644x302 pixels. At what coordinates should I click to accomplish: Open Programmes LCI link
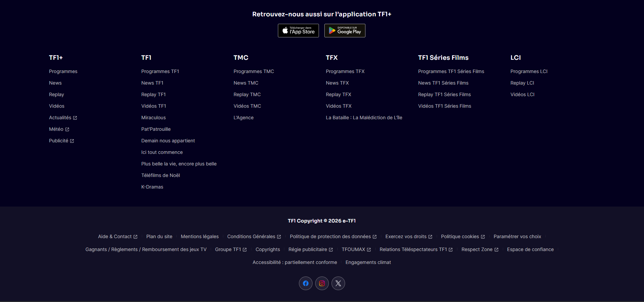529,71
